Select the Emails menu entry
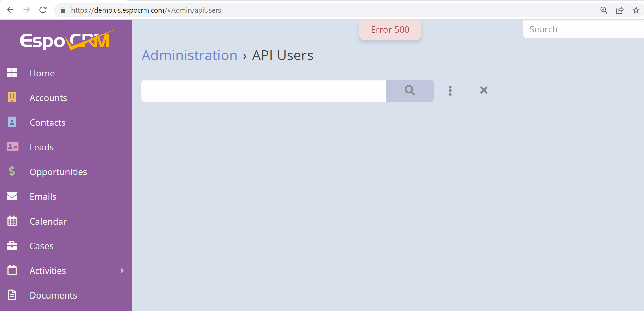 tap(43, 196)
